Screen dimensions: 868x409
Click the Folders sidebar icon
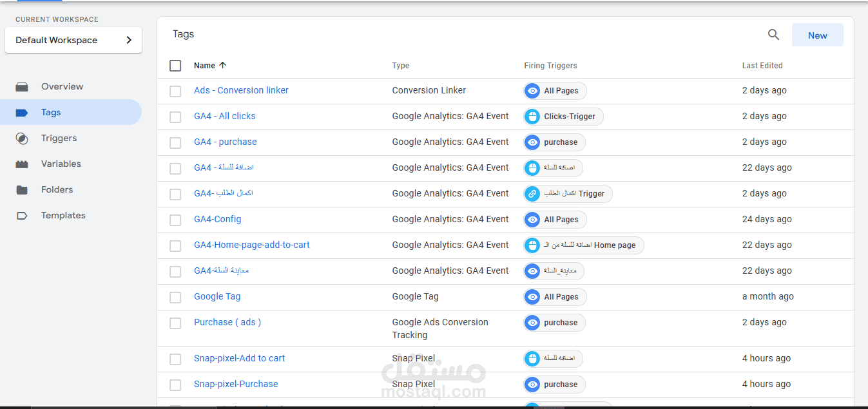click(22, 189)
